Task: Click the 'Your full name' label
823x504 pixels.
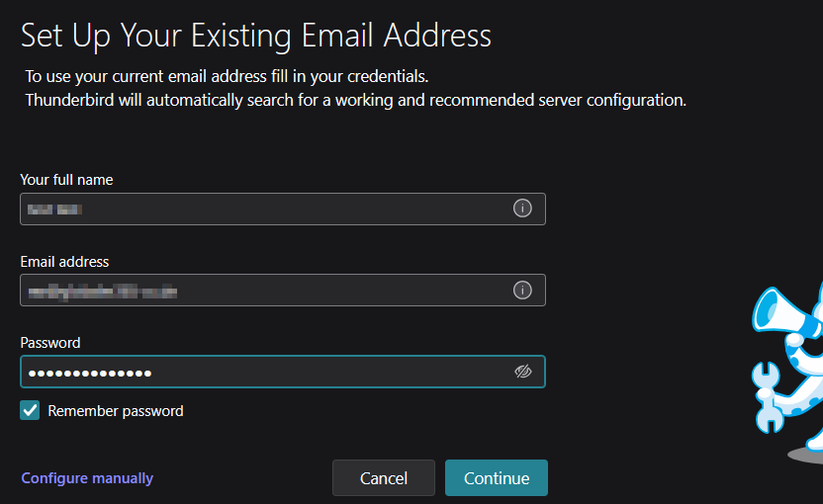Action: (x=66, y=180)
